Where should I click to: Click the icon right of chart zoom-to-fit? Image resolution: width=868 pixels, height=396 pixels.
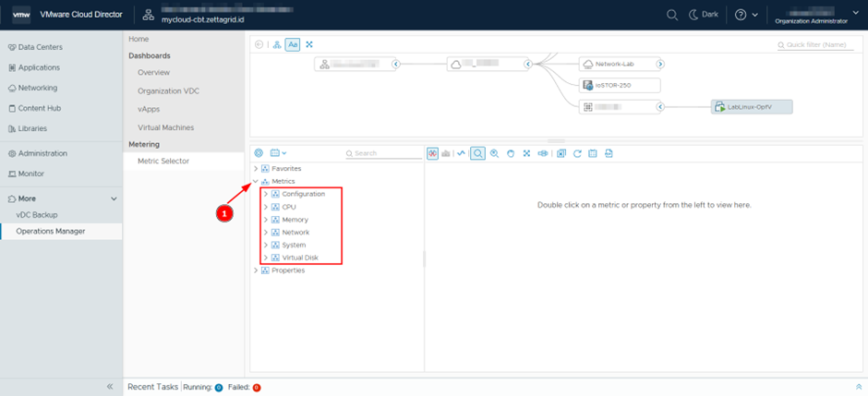pos(543,153)
